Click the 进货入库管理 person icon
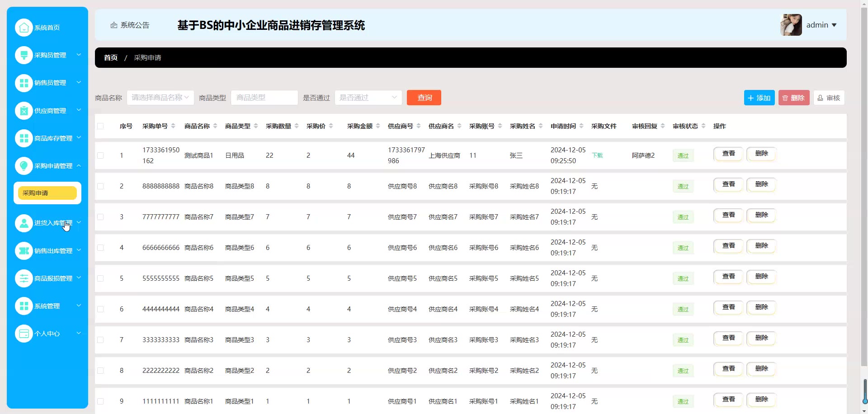This screenshot has width=868, height=414. coord(24,223)
